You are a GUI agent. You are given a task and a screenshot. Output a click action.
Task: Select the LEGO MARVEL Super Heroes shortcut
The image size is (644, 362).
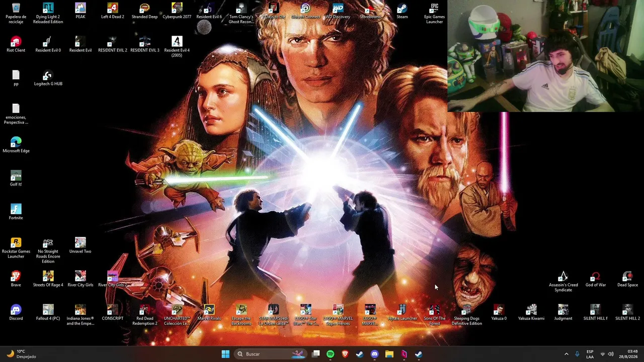(x=338, y=315)
